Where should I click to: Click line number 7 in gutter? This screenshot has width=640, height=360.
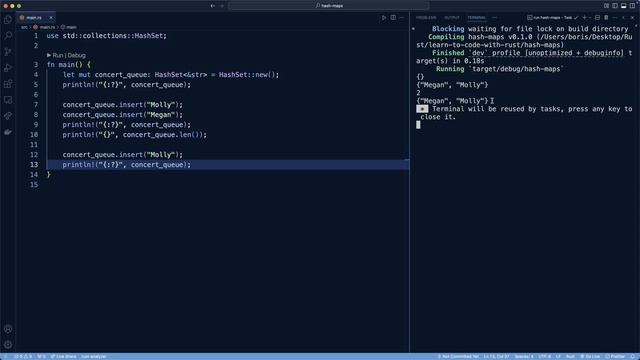[x=36, y=105]
